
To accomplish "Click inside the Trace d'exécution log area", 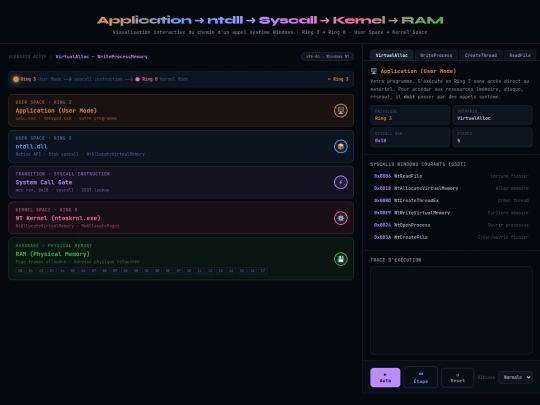I will (x=451, y=310).
